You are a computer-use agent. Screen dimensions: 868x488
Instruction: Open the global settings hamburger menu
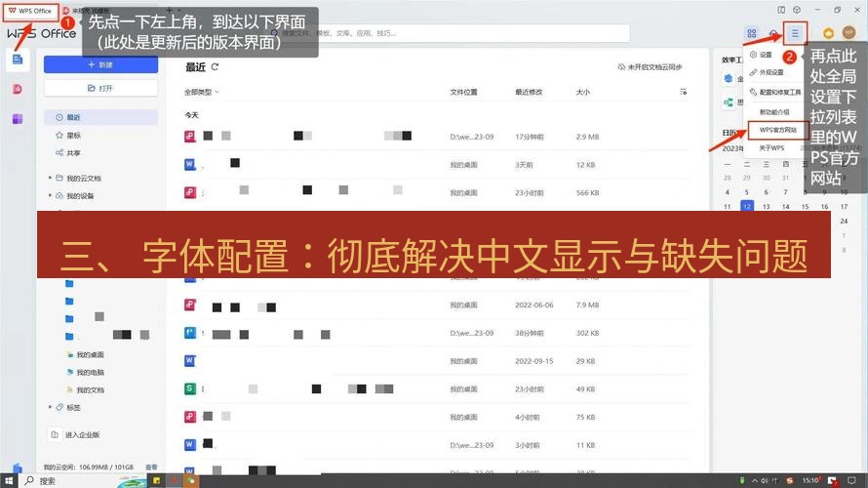[795, 34]
